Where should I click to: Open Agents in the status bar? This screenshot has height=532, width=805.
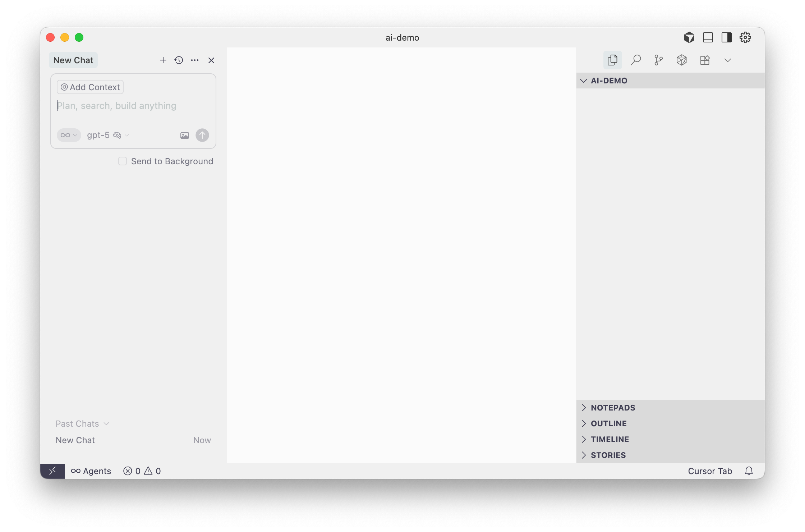[x=91, y=471]
